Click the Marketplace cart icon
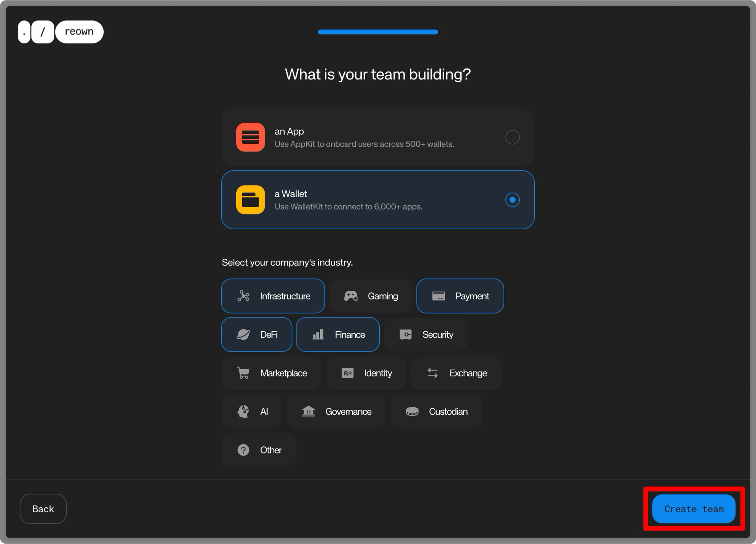This screenshot has height=544, width=756. tap(243, 373)
